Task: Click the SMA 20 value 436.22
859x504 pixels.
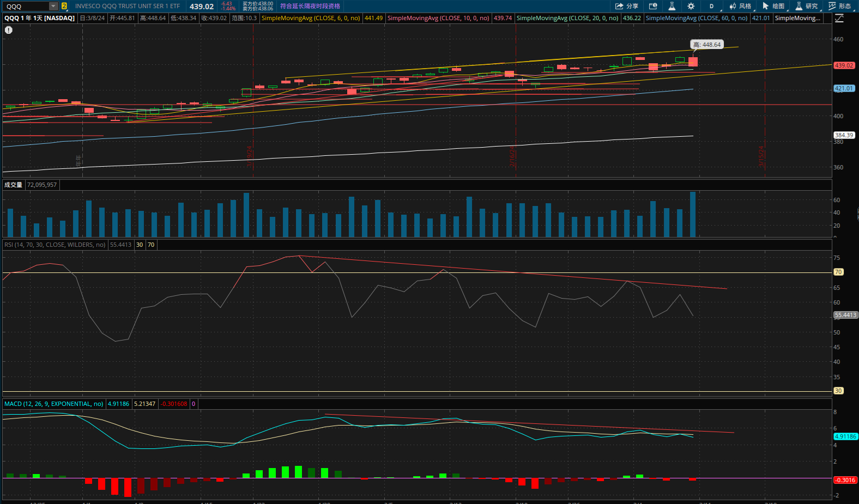Action: pos(632,18)
